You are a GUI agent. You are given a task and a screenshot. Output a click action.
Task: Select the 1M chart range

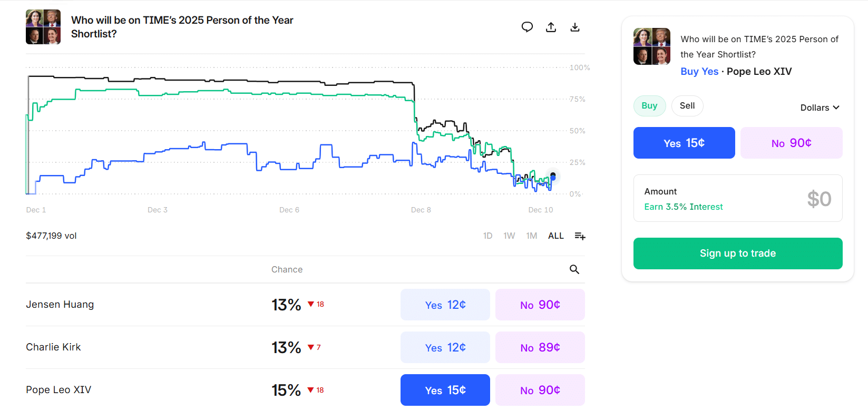[x=531, y=236]
